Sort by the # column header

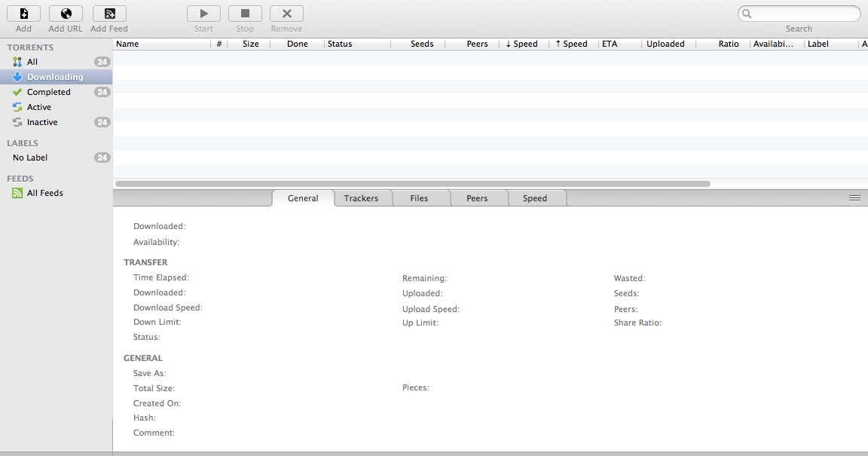click(219, 44)
